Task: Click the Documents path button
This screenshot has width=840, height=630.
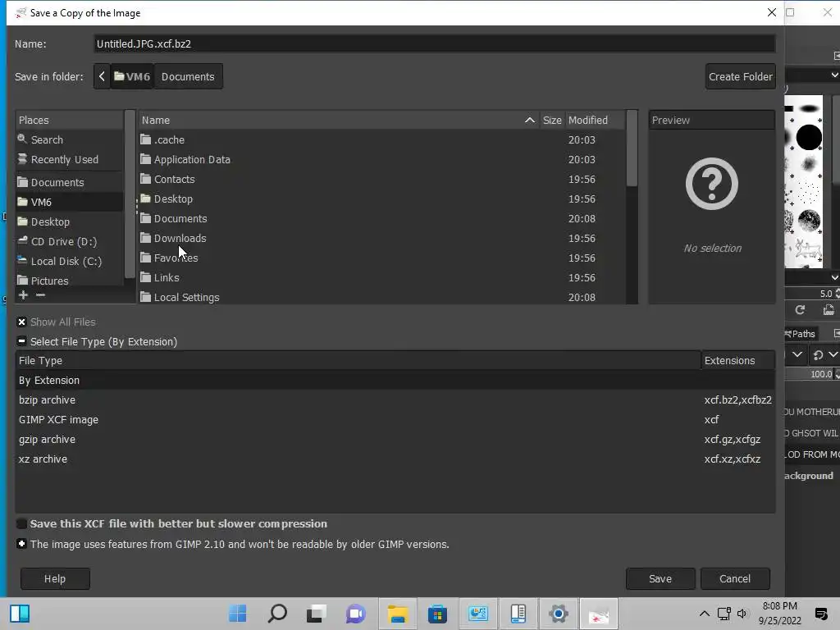Action: [188, 76]
